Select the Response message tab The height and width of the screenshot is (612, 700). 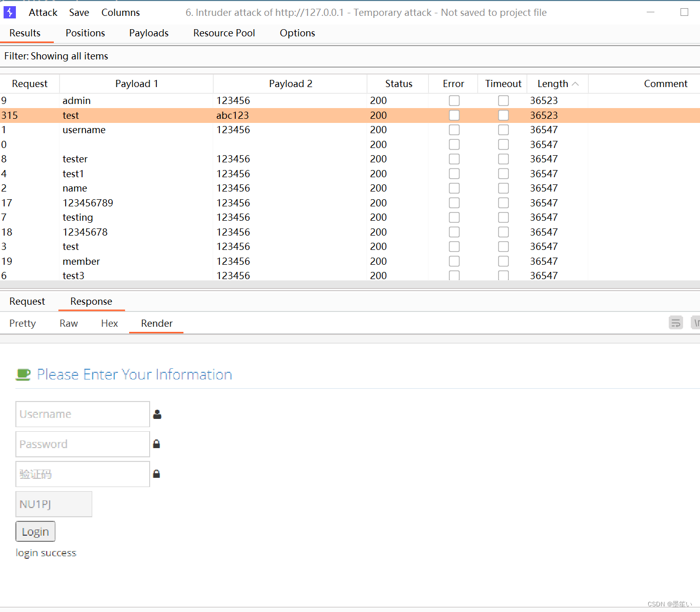click(91, 302)
